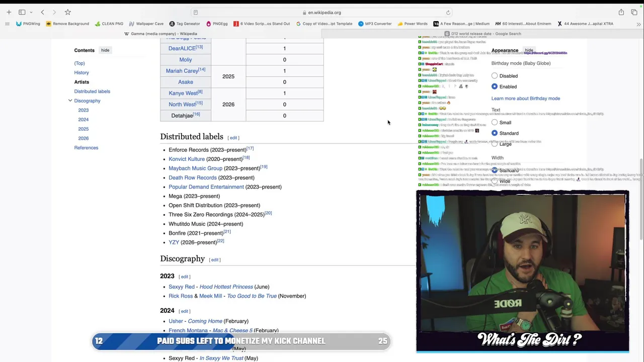644x362 pixels.
Task: Open the 44 Awesome J...apital XTRA bookmark
Action: [x=585, y=24]
